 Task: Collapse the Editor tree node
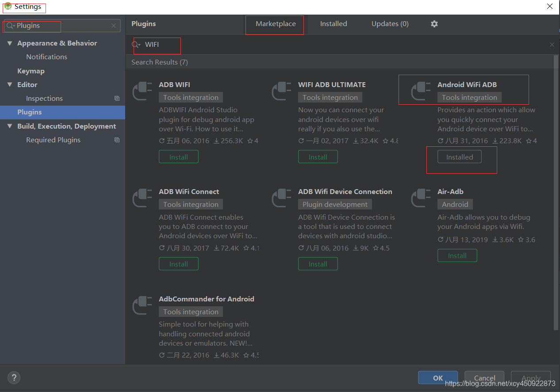pyautogui.click(x=10, y=85)
